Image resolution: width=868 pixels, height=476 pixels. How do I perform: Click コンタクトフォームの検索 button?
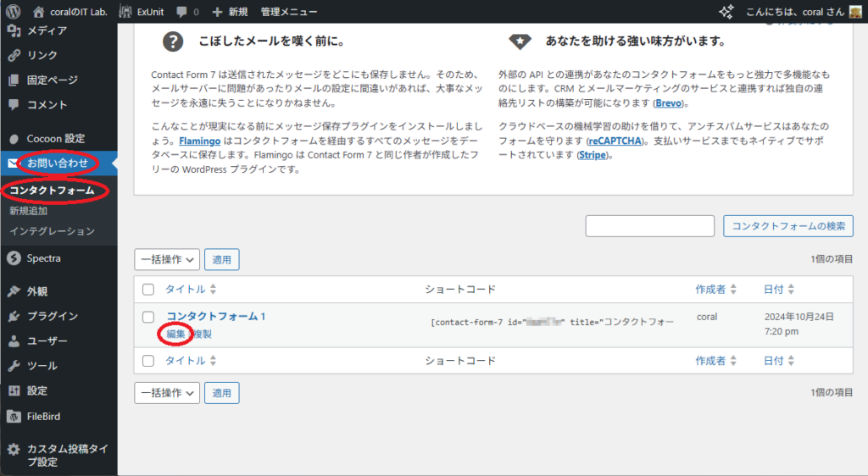[x=788, y=226]
